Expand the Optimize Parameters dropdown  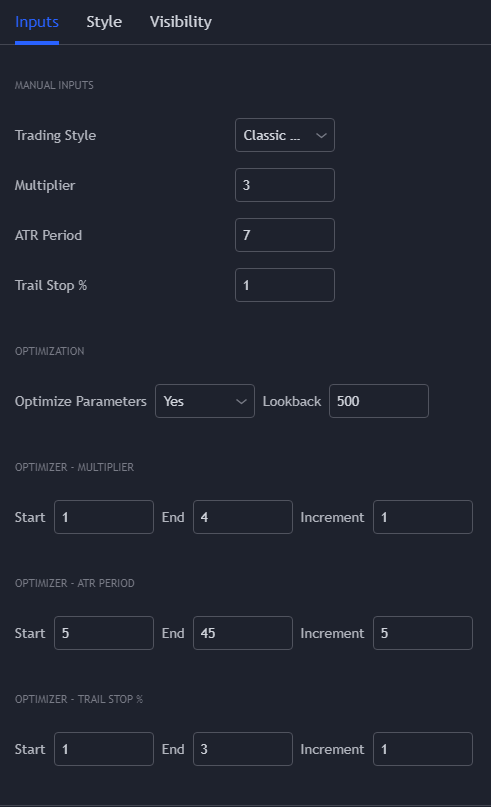point(205,401)
